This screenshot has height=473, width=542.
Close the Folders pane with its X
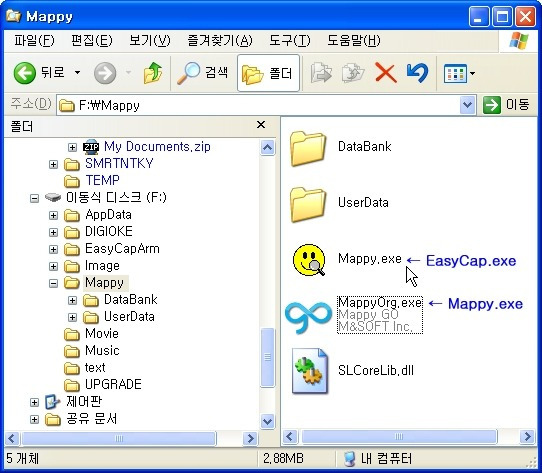(261, 125)
